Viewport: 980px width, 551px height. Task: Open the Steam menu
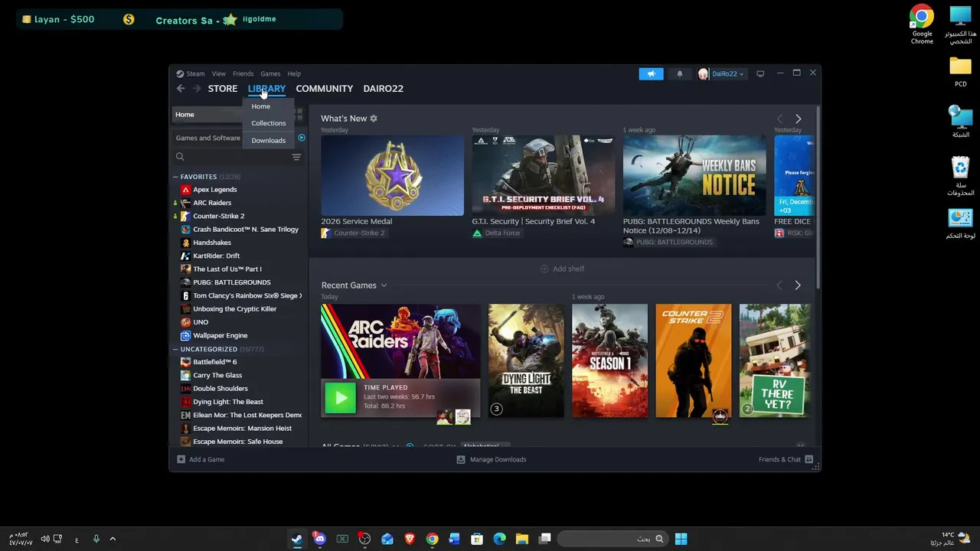(195, 73)
